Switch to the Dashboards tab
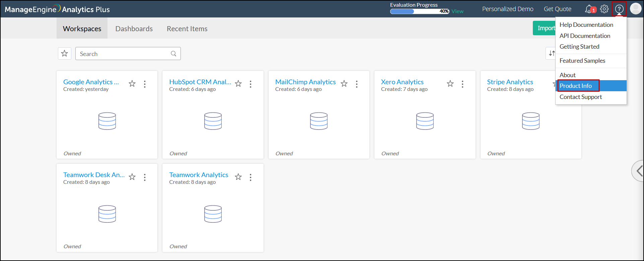This screenshot has height=261, width=644. click(x=134, y=29)
